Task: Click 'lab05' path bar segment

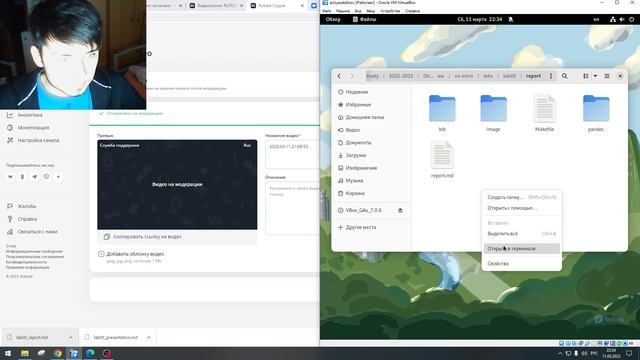Action: tap(509, 76)
